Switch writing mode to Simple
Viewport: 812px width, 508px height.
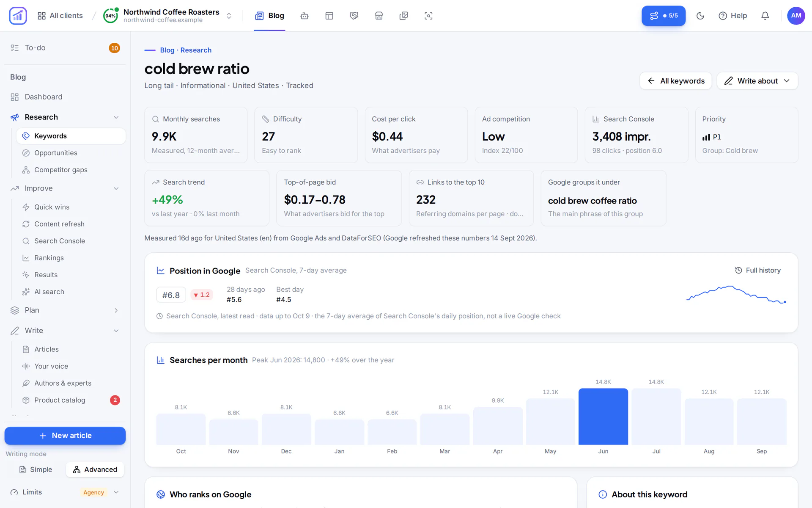click(36, 469)
